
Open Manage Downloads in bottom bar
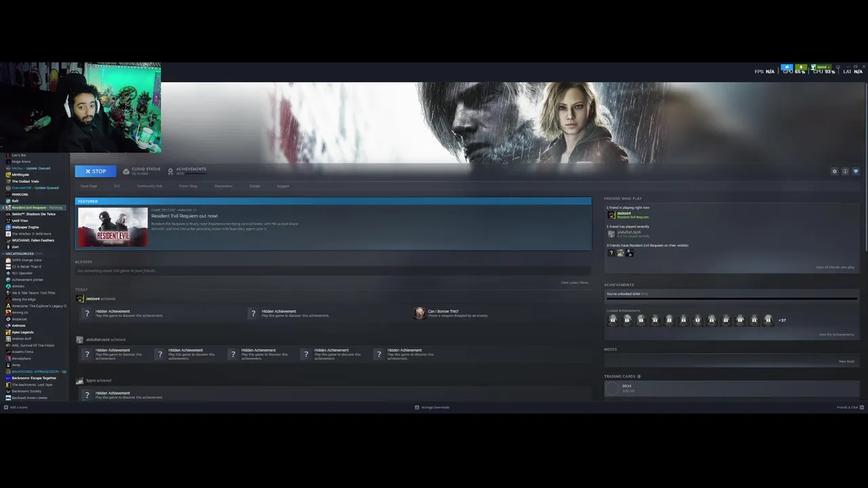(432, 407)
